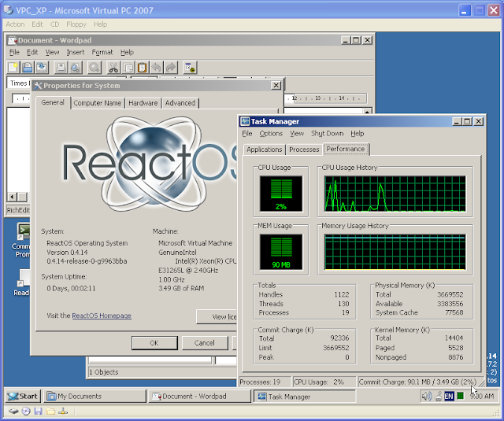This screenshot has height=421, width=504.
Task: Cut selection with the scissors icon
Action: point(113,68)
